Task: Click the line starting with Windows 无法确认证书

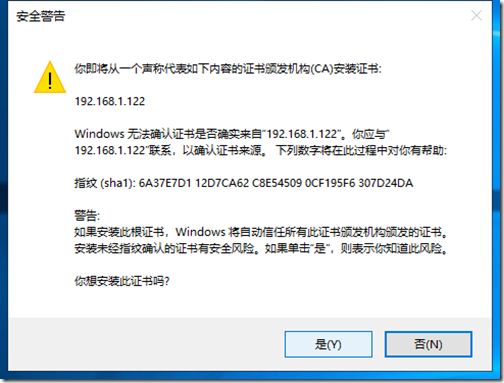Action: click(x=232, y=134)
